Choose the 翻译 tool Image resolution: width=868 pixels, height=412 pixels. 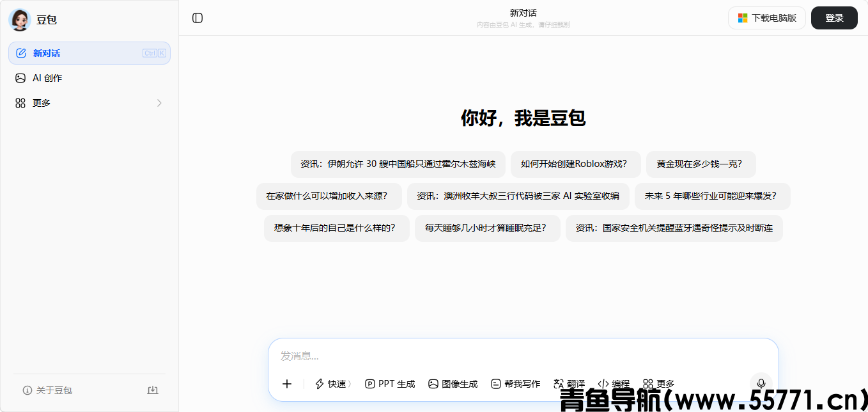click(x=569, y=384)
